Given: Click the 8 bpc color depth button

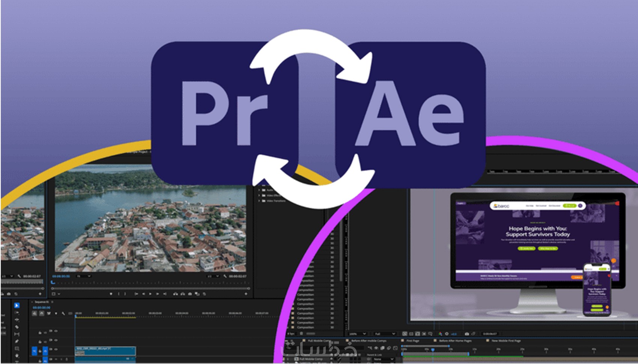Looking at the screenshot, I should tap(291, 334).
